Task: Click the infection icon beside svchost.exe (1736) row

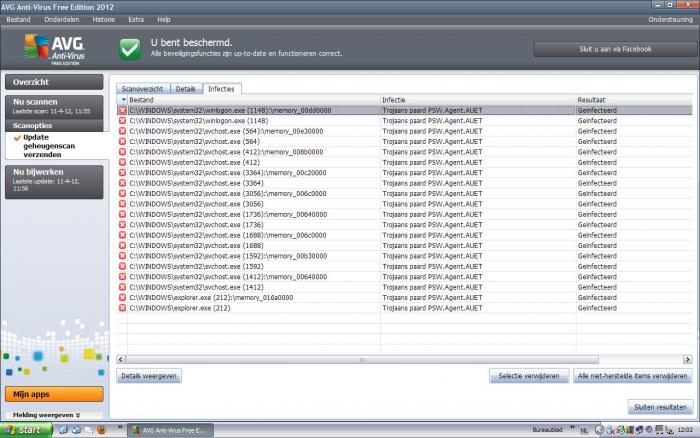Action: click(122, 225)
